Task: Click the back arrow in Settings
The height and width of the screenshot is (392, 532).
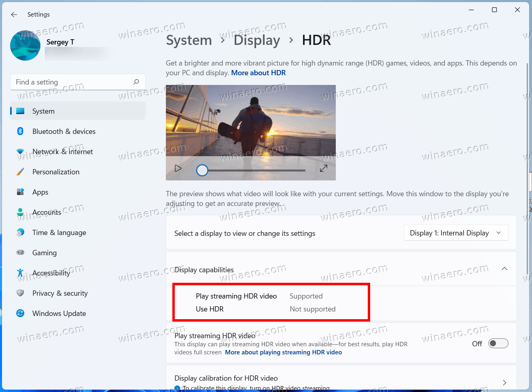Action: pos(14,14)
